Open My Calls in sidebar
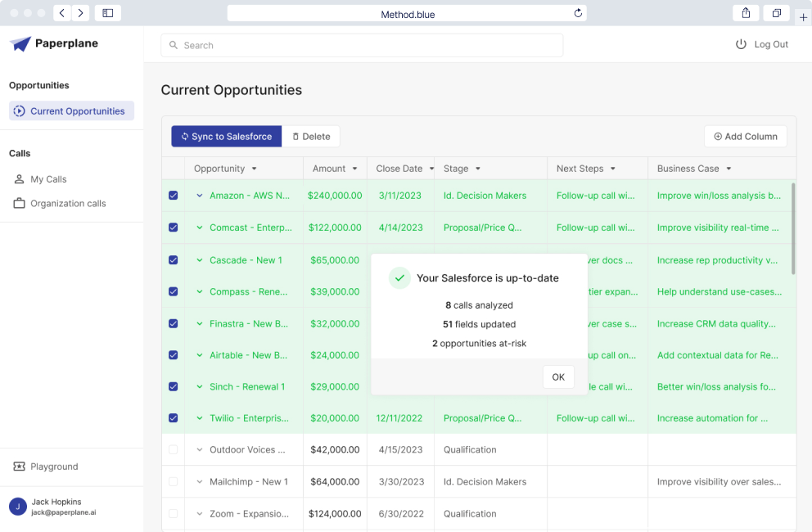812x532 pixels. tap(48, 179)
